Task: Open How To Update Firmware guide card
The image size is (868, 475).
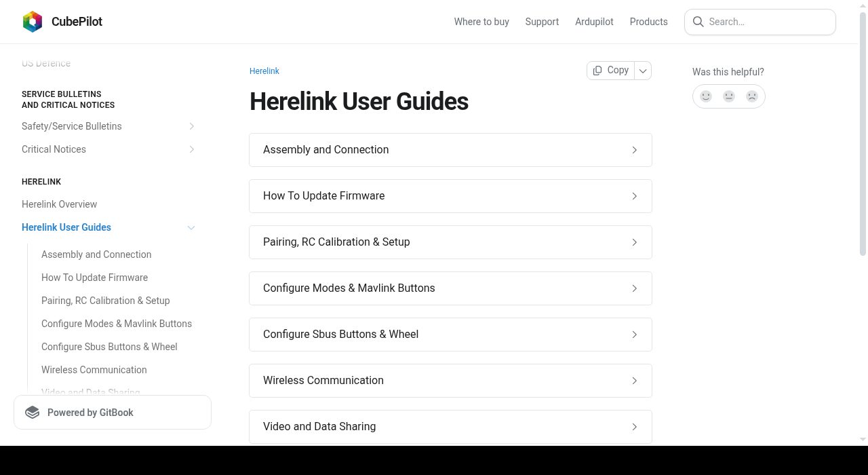Action: (x=450, y=196)
